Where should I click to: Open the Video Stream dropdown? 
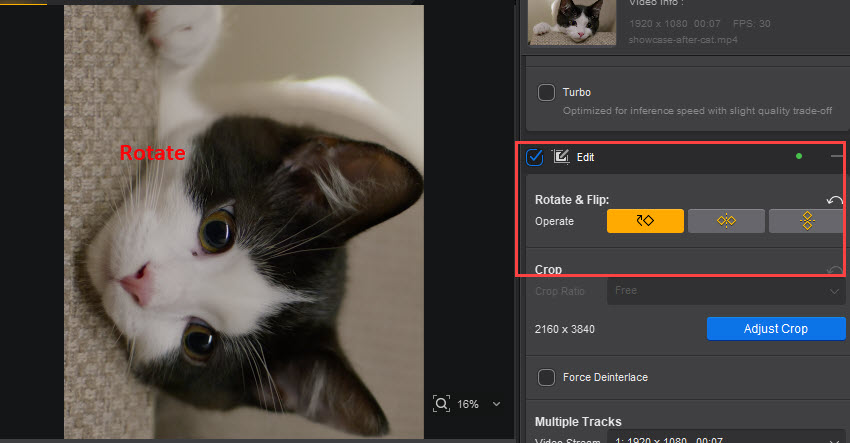[726, 438]
